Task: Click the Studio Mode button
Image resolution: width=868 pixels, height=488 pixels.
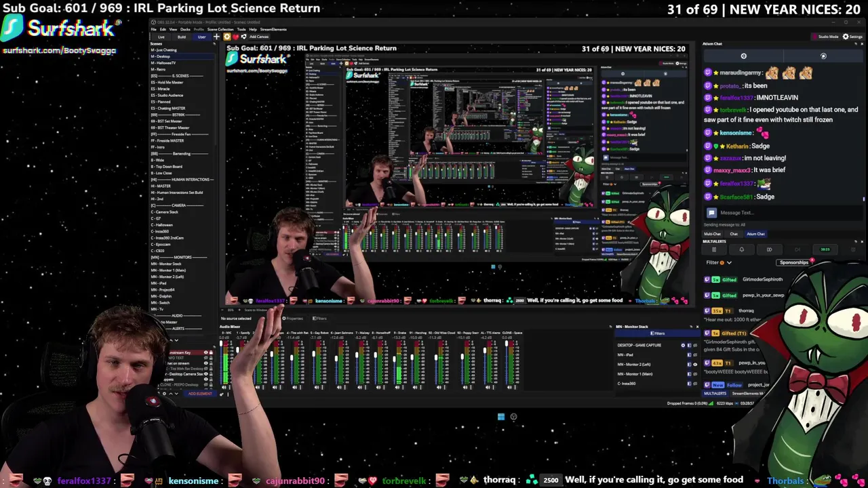Action: point(825,36)
